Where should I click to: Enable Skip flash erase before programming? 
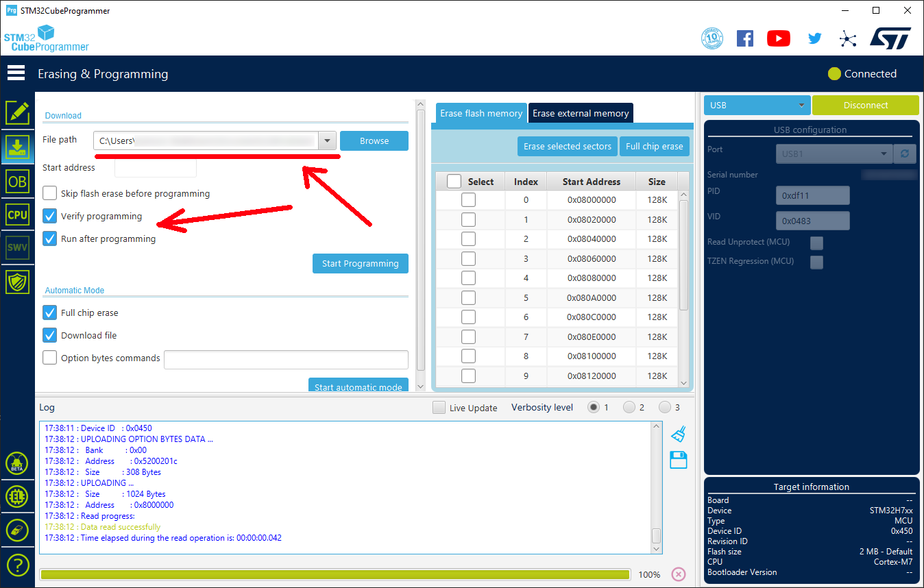50,193
